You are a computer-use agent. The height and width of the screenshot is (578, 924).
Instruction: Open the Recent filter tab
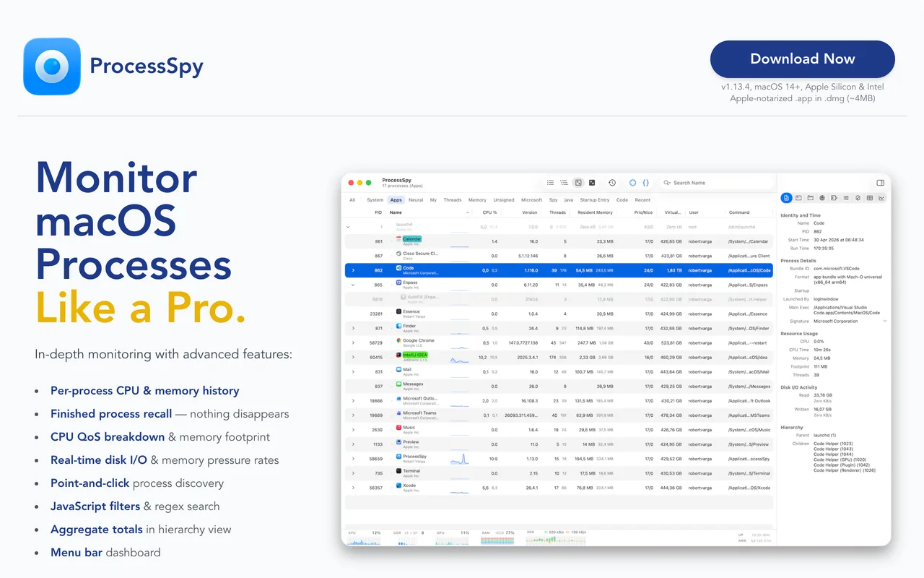click(642, 200)
